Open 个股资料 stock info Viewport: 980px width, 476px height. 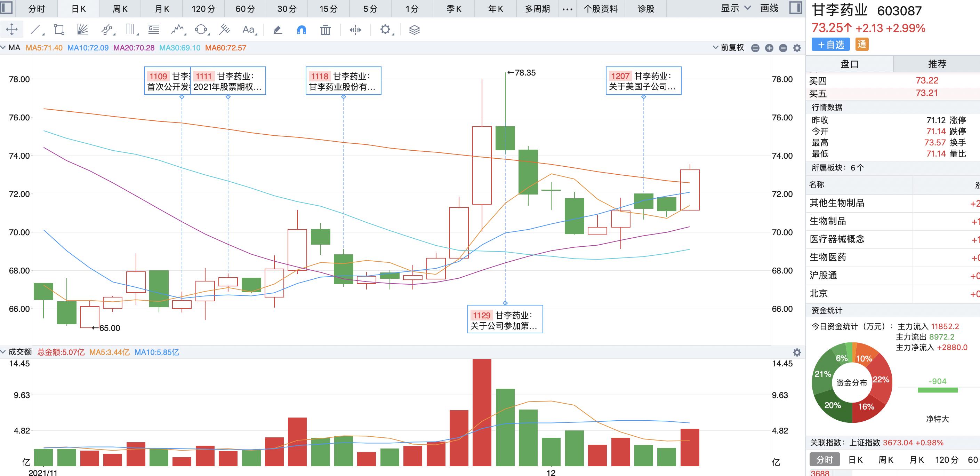[x=601, y=9]
